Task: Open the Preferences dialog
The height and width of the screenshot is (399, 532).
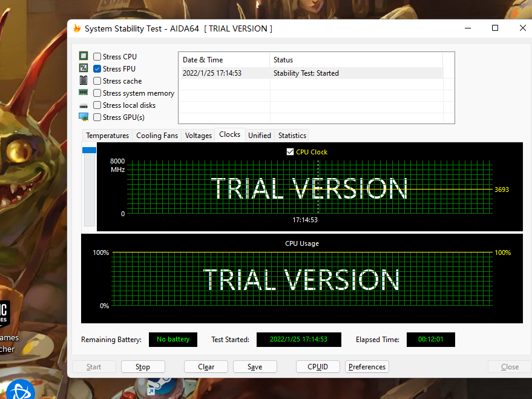Action: point(367,367)
